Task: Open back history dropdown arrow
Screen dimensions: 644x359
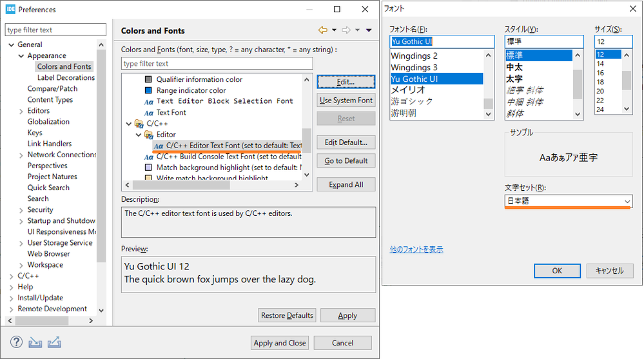Action: point(334,30)
